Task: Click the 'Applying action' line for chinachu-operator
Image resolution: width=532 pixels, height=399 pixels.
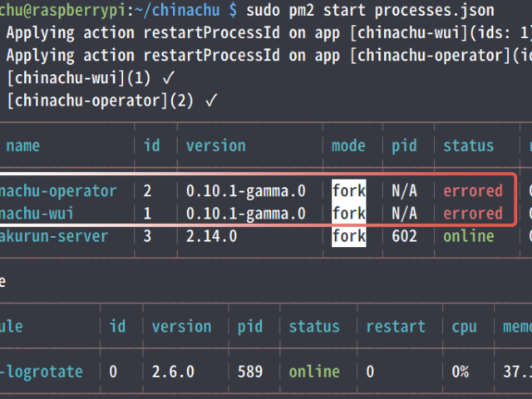Action: tap(269, 56)
